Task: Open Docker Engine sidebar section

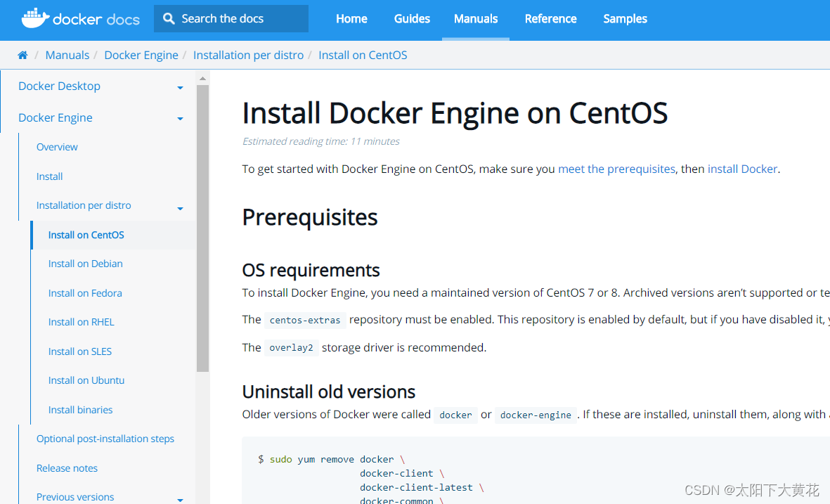Action: [x=55, y=117]
